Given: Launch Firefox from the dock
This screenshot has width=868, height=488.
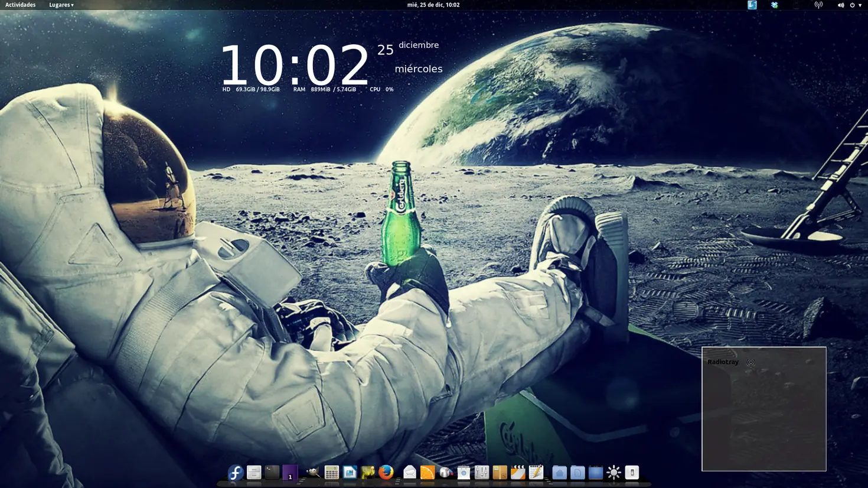Looking at the screenshot, I should point(386,473).
